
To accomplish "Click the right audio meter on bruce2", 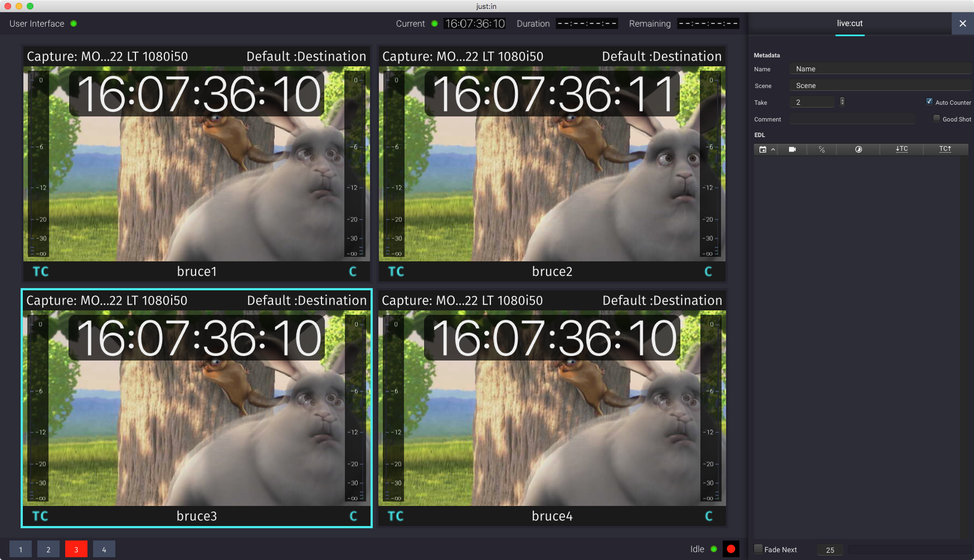I will 710,164.
